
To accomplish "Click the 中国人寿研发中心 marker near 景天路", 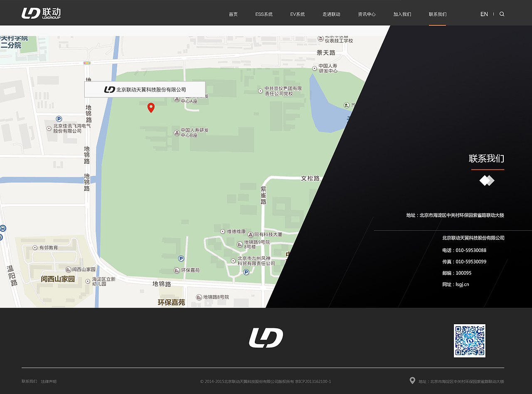I will [x=315, y=68].
